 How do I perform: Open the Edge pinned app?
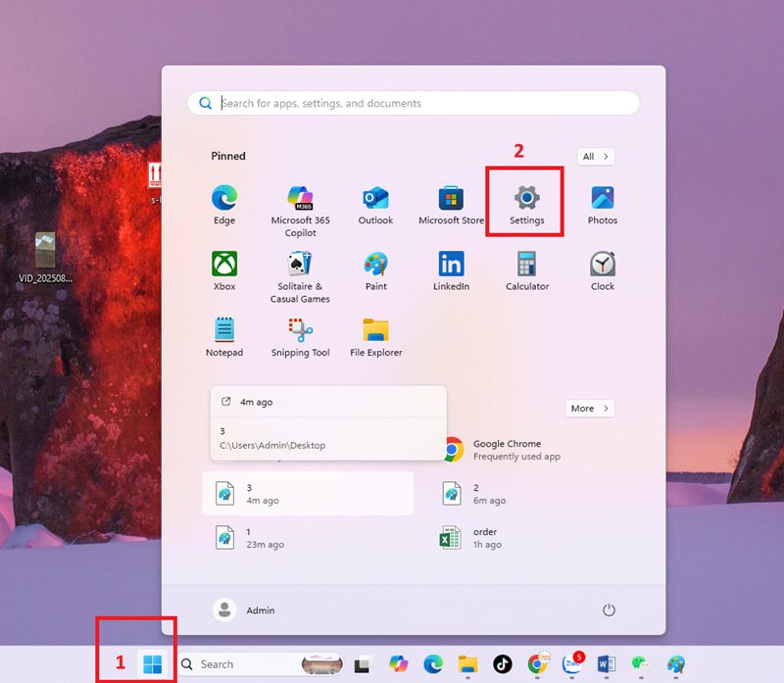[224, 205]
